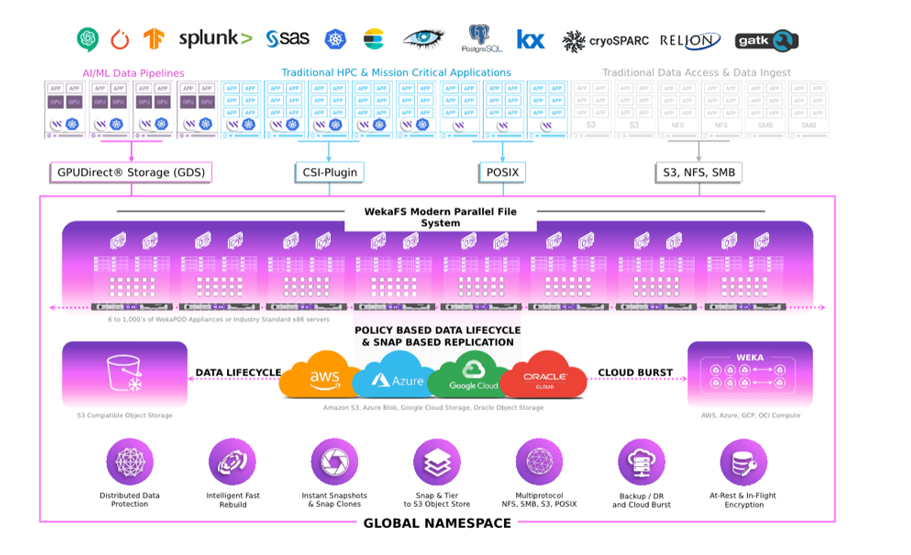Image resolution: width=911 pixels, height=555 pixels.
Task: Click the Elastic stack logo
Action: 374,39
